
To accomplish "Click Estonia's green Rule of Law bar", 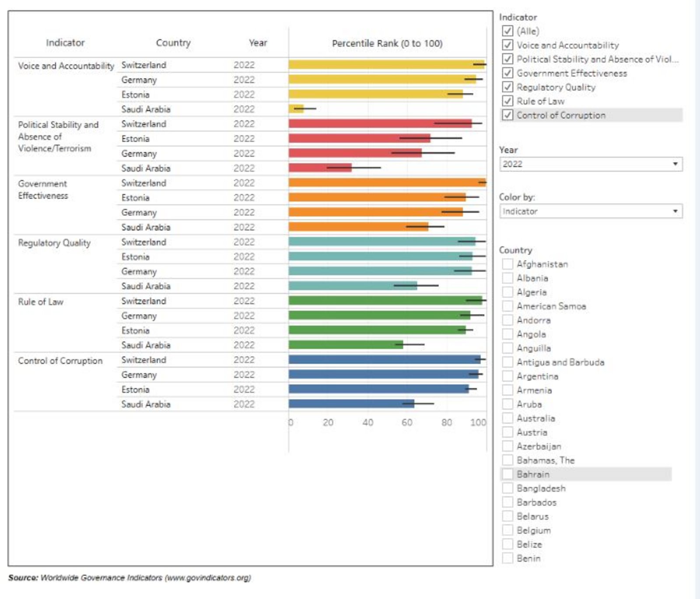I will click(x=376, y=330).
